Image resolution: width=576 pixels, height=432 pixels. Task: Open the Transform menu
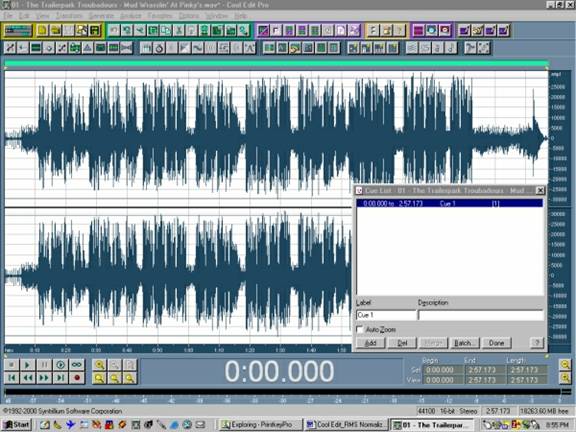click(69, 16)
